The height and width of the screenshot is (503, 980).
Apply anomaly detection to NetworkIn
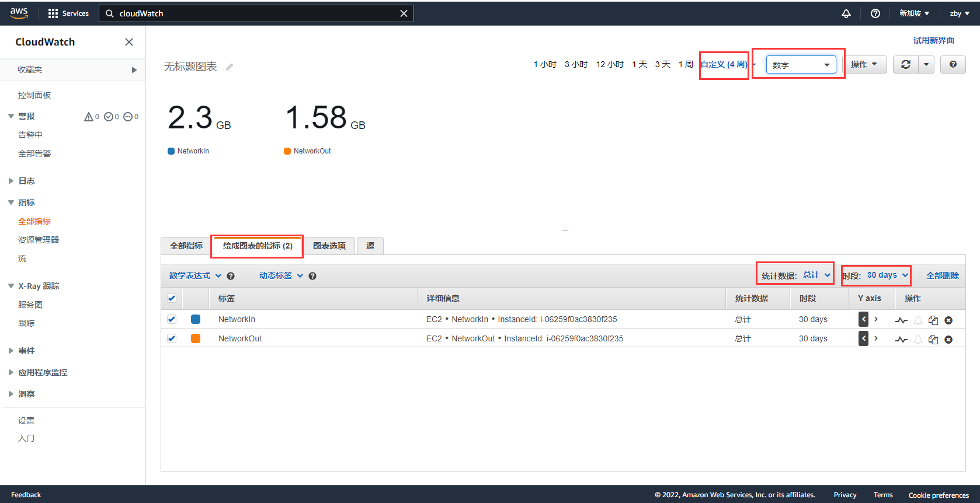click(902, 320)
